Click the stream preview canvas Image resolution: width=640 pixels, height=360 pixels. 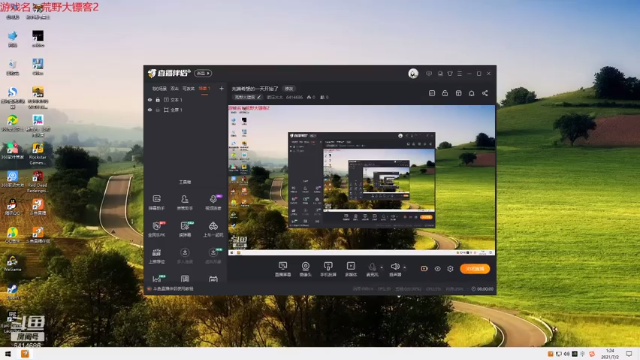click(x=362, y=180)
